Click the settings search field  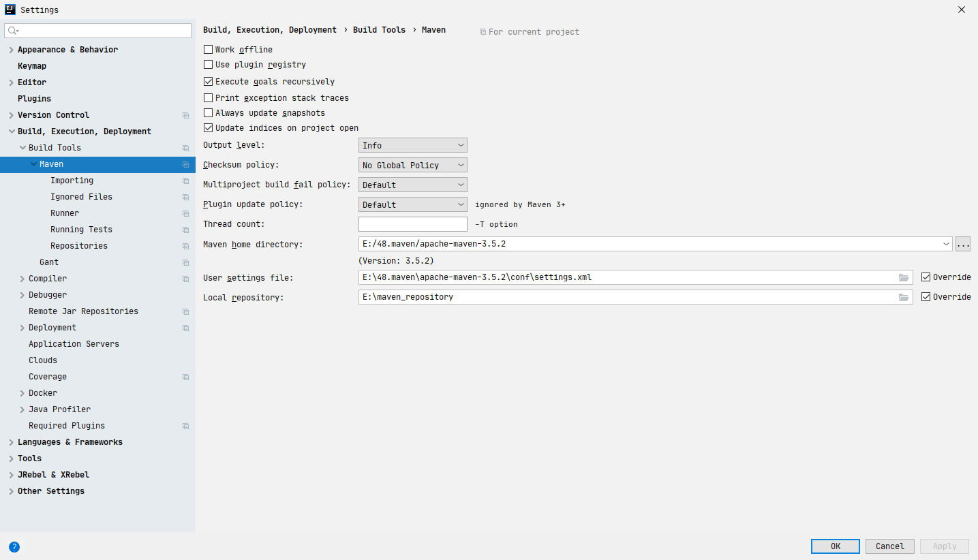[98, 31]
